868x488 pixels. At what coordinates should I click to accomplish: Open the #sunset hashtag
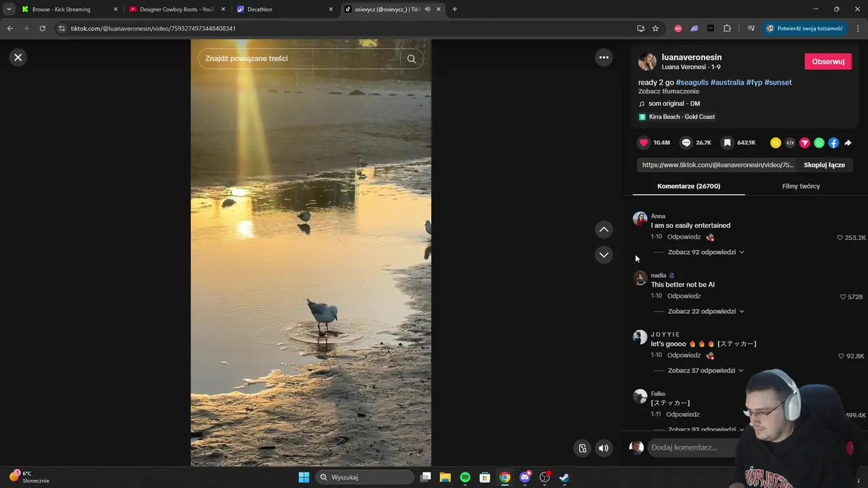point(778,83)
